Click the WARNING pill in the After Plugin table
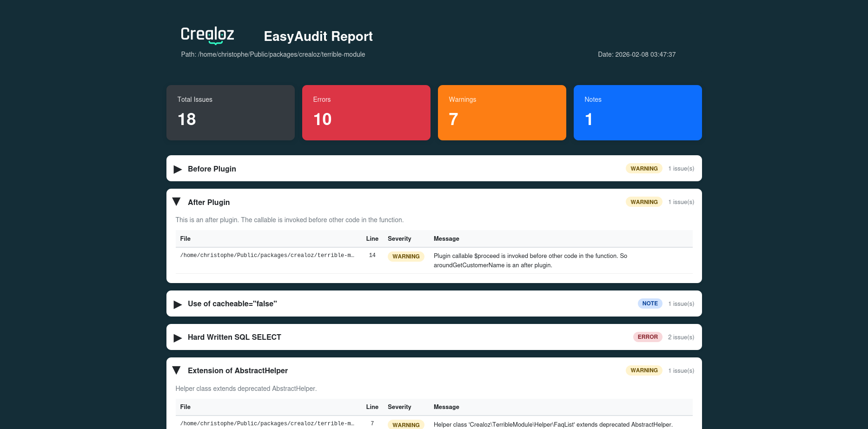 pos(406,256)
